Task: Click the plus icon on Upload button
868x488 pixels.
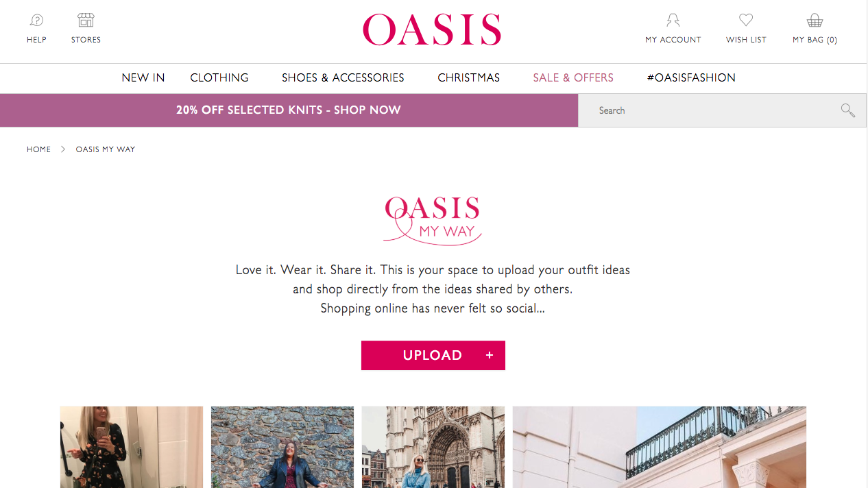Action: [490, 355]
